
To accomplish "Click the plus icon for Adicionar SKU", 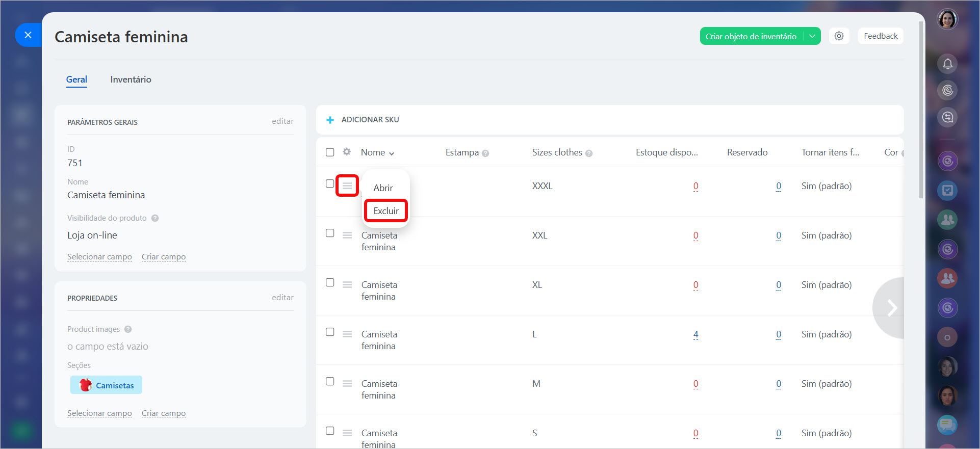I will [330, 120].
